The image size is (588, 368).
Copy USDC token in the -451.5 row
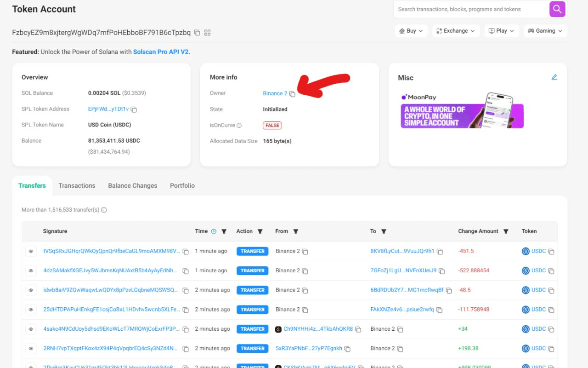coord(551,252)
